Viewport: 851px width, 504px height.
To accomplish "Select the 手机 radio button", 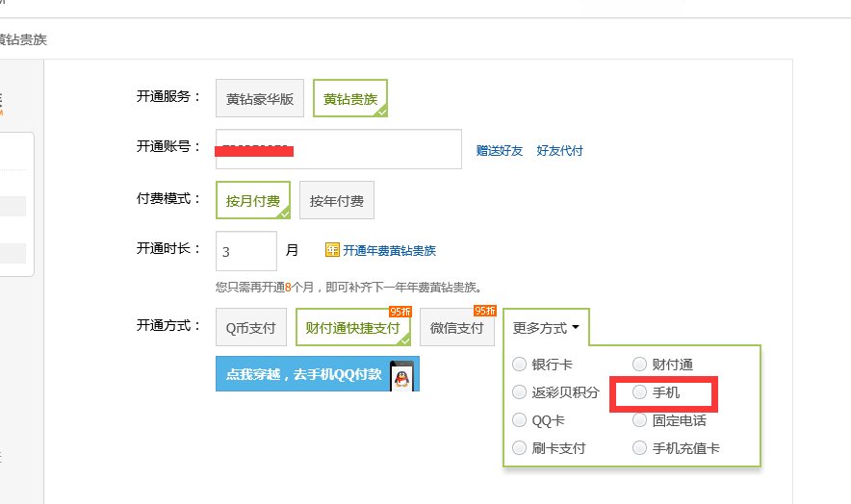I will click(640, 391).
